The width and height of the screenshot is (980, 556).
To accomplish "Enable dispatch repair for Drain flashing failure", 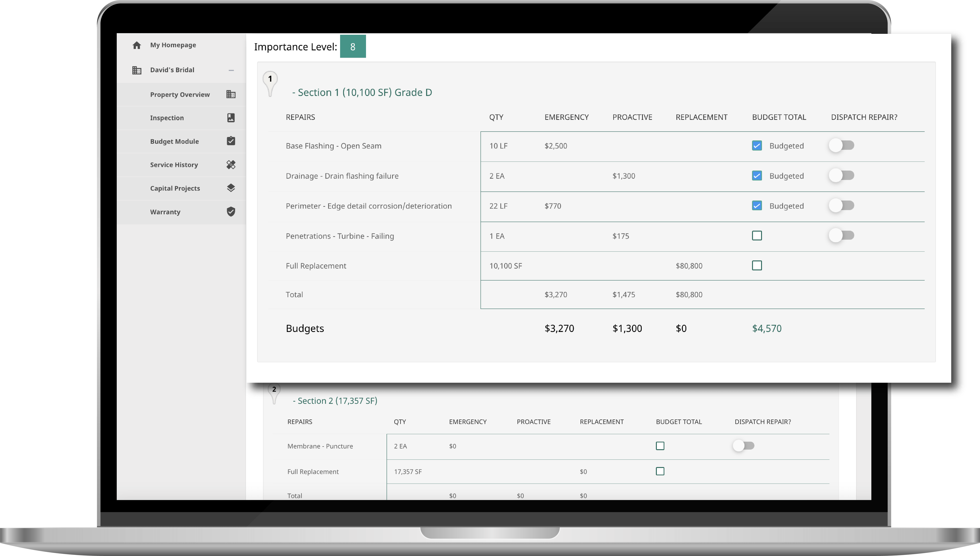I will click(x=841, y=176).
